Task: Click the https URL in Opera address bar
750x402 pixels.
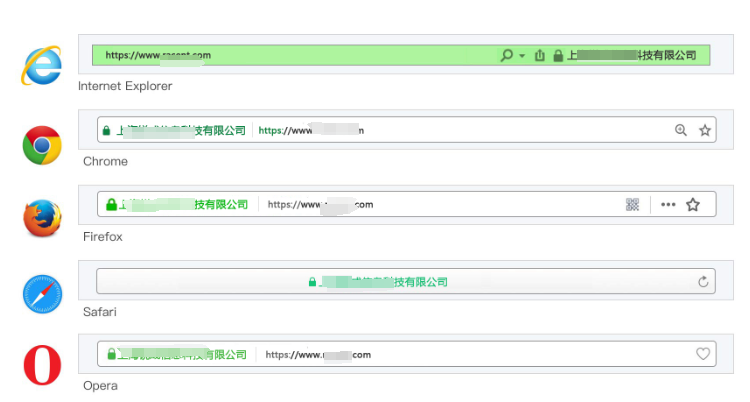Action: [318, 355]
